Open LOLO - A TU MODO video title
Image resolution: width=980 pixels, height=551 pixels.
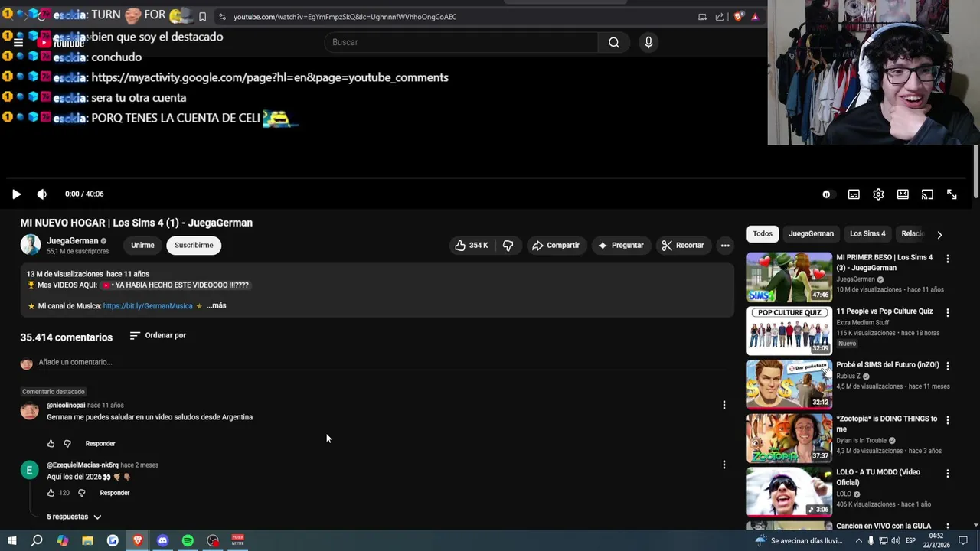pyautogui.click(x=877, y=478)
